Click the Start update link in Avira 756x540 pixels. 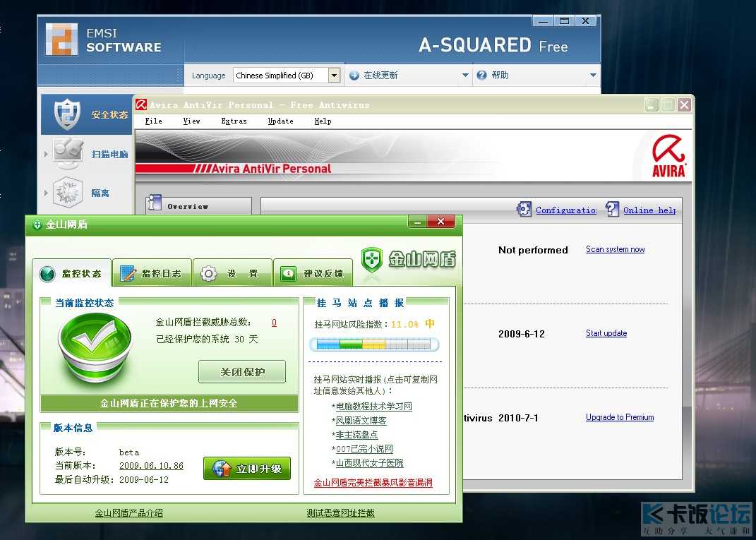click(606, 333)
